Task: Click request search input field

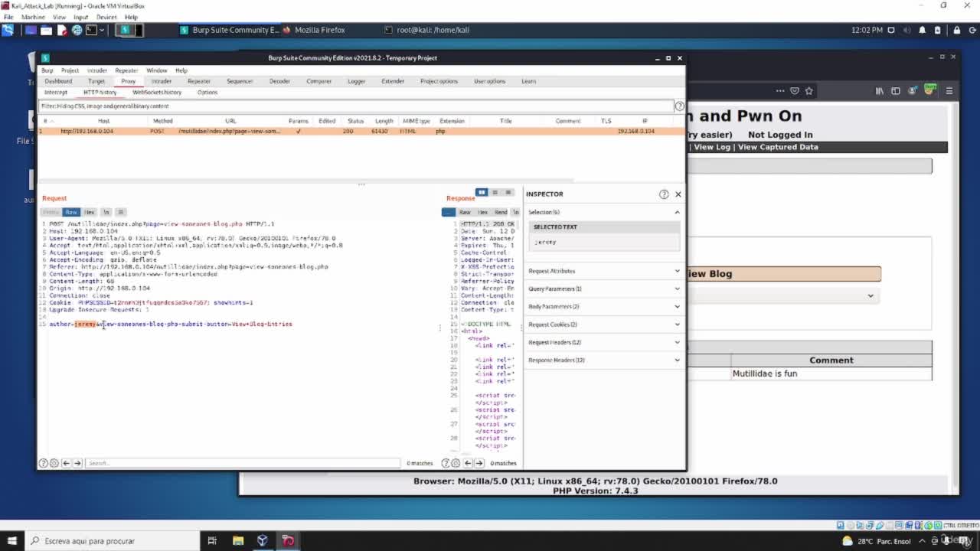Action: 242,463
